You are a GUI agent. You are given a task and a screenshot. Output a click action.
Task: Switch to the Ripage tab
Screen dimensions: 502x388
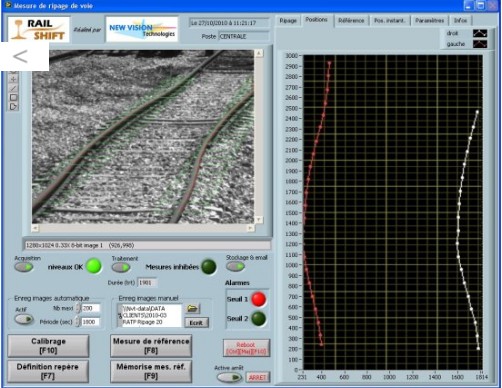[288, 21]
